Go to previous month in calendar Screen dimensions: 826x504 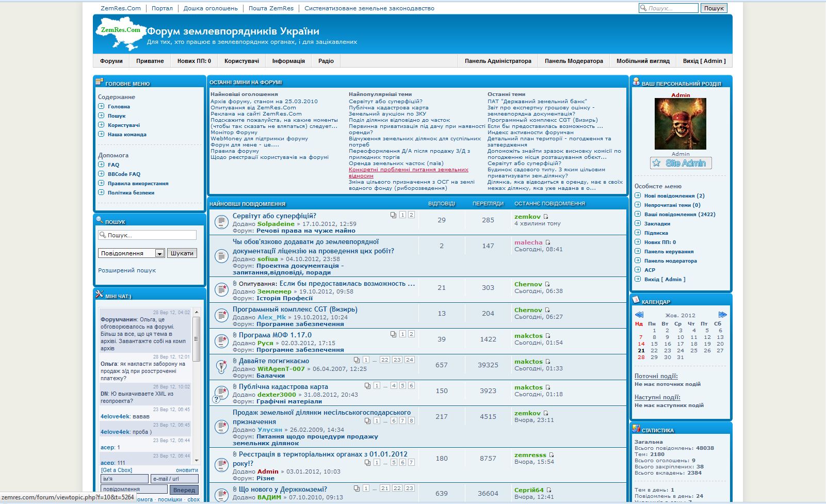[x=639, y=315]
